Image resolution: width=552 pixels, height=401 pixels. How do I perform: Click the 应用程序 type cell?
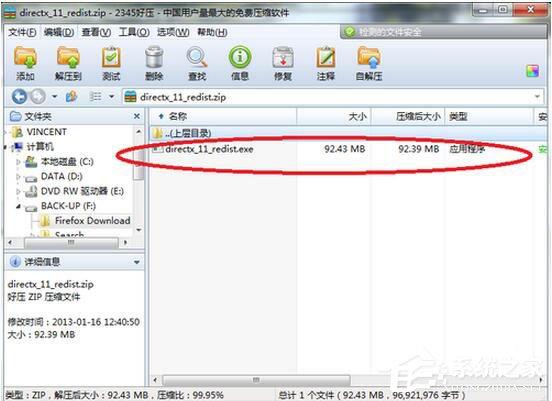[467, 149]
